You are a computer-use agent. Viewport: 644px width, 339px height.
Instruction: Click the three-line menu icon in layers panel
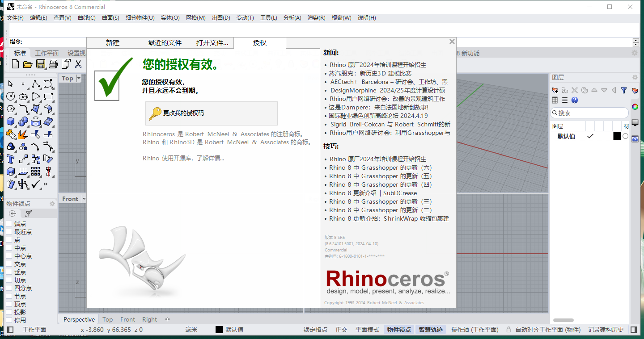[565, 100]
